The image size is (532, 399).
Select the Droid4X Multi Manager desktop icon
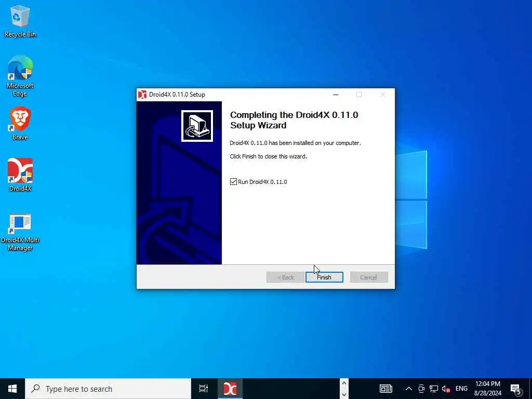[x=20, y=233]
